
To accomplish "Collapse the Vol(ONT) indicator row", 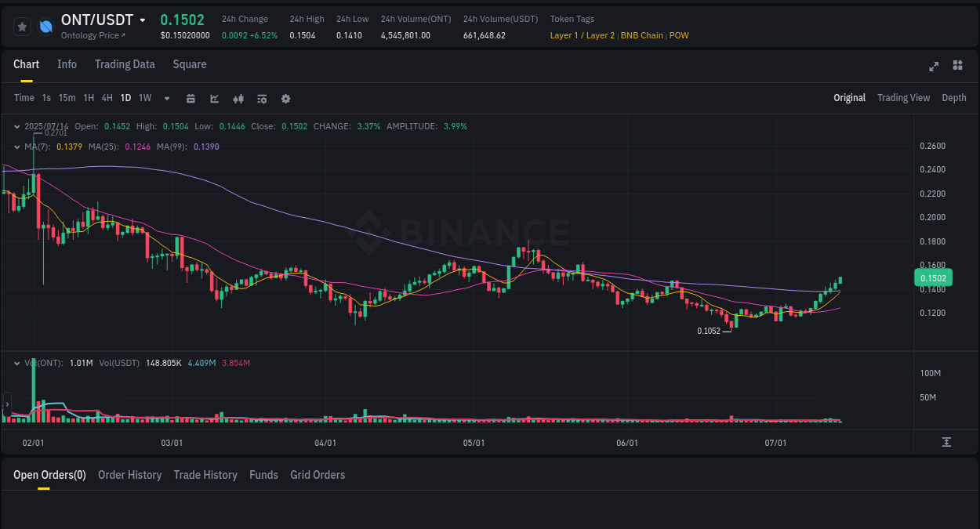I will 16,362.
